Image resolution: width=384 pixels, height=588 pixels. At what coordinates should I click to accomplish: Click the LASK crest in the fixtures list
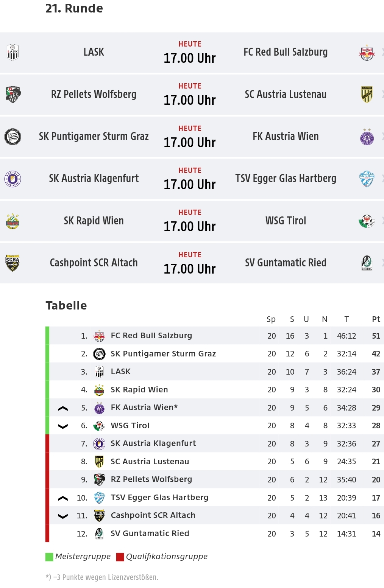click(12, 53)
